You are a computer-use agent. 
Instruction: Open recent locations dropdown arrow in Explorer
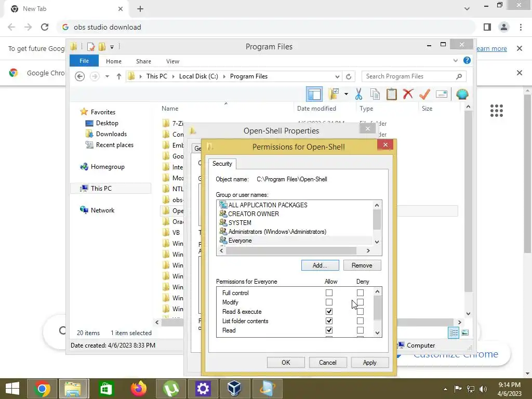coord(107,76)
